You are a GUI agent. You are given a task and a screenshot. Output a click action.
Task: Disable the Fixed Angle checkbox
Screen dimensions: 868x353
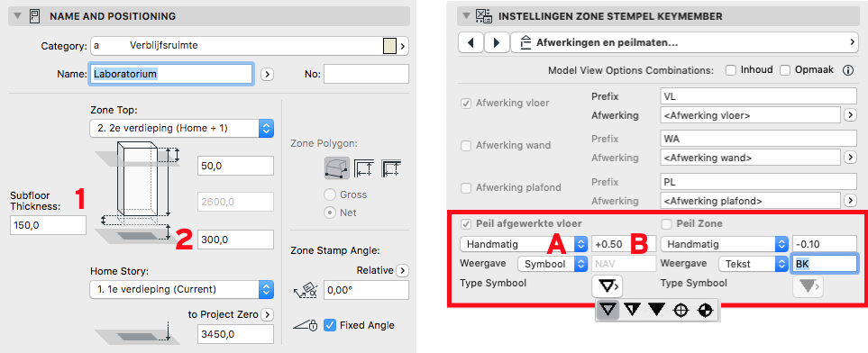point(330,325)
